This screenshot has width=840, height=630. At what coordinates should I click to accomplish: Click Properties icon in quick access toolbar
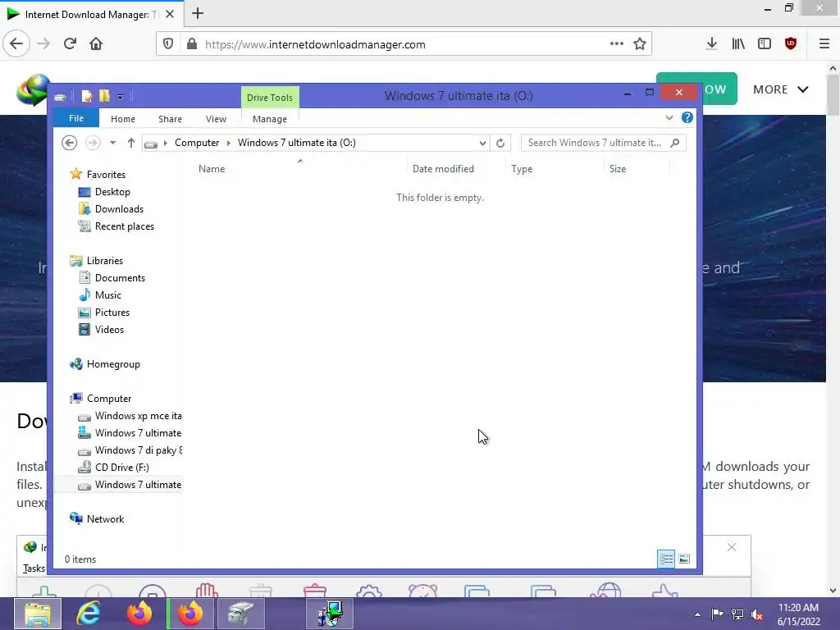click(87, 97)
